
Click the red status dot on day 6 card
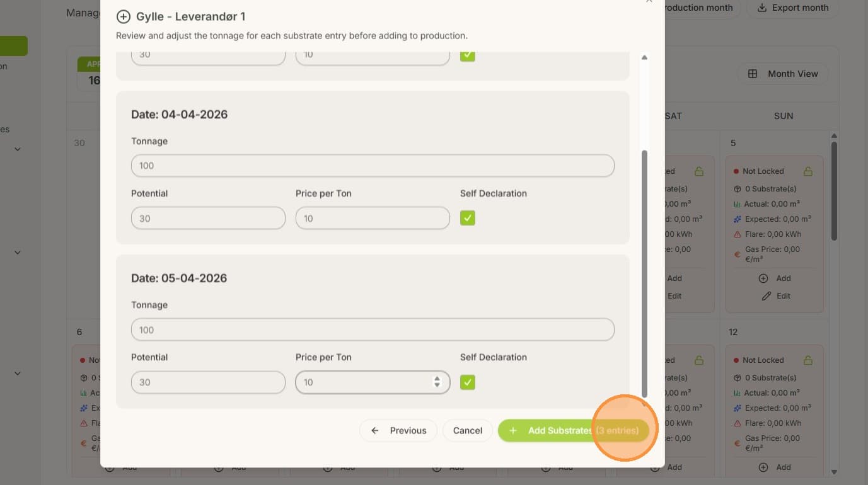[83, 360]
